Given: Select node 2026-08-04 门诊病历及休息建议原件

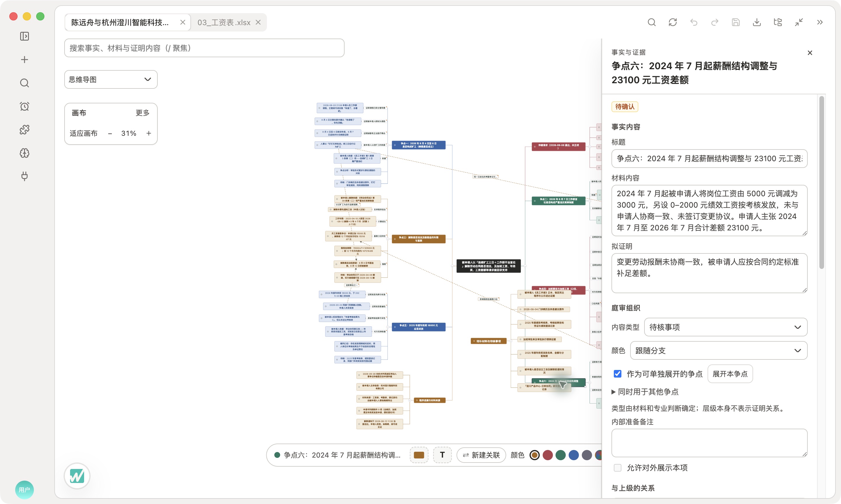Looking at the screenshot, I should pos(543,310).
